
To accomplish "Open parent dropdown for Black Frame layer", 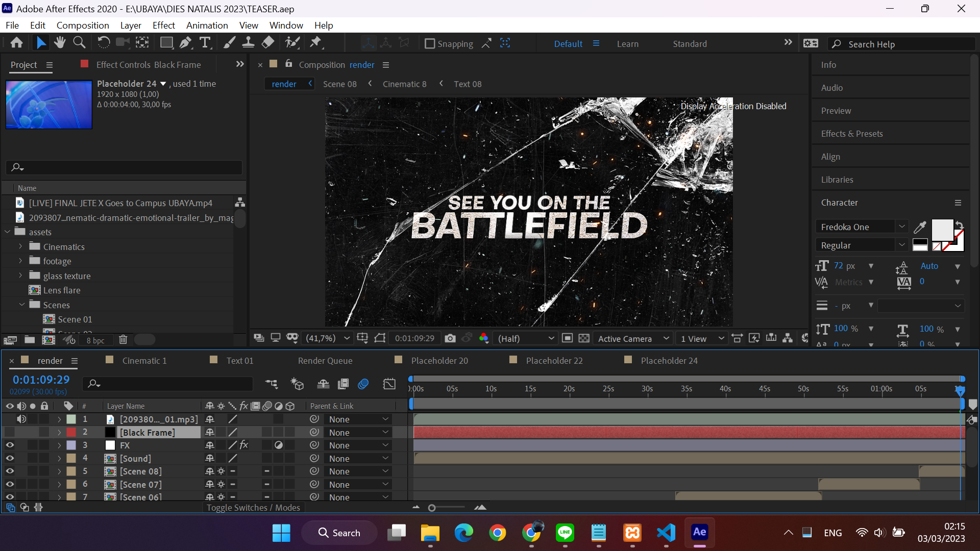I will (x=359, y=432).
